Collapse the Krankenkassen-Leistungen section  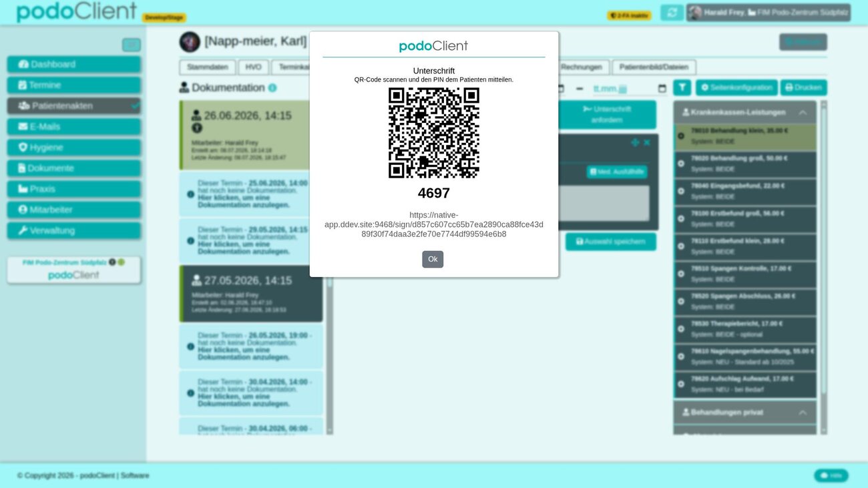tap(803, 112)
